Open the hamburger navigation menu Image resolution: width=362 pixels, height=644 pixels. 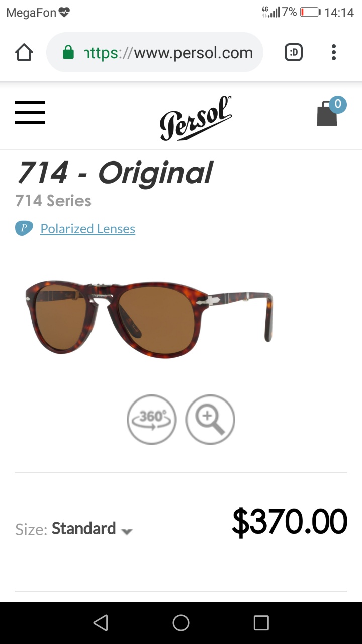(x=30, y=112)
